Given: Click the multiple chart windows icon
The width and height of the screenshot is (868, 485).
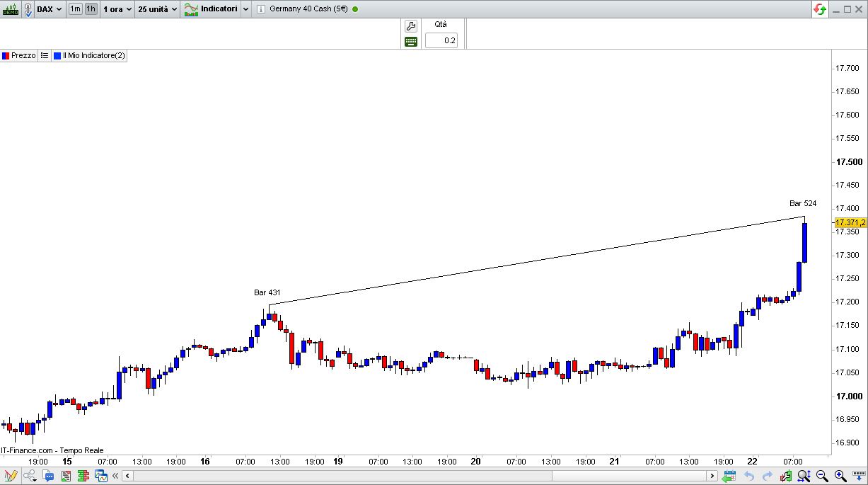Looking at the screenshot, I should [101, 476].
